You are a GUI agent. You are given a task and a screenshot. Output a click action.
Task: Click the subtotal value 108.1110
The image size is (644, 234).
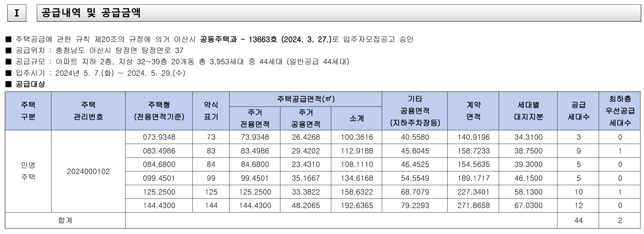click(357, 165)
